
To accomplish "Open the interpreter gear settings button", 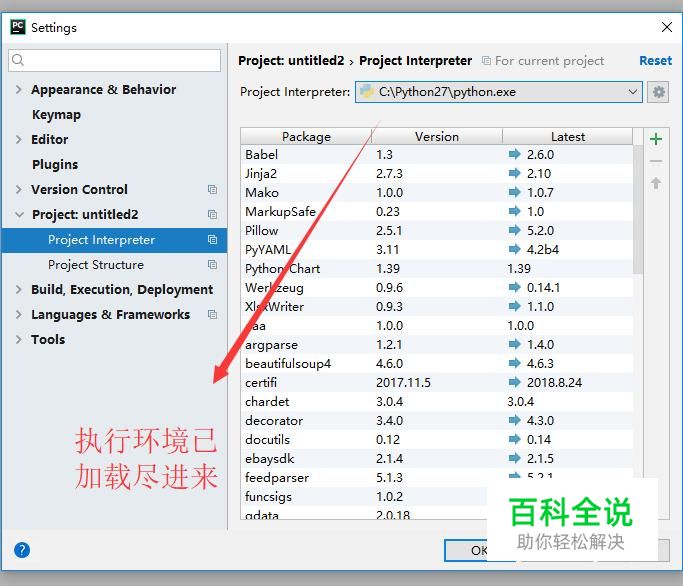I will 658,92.
